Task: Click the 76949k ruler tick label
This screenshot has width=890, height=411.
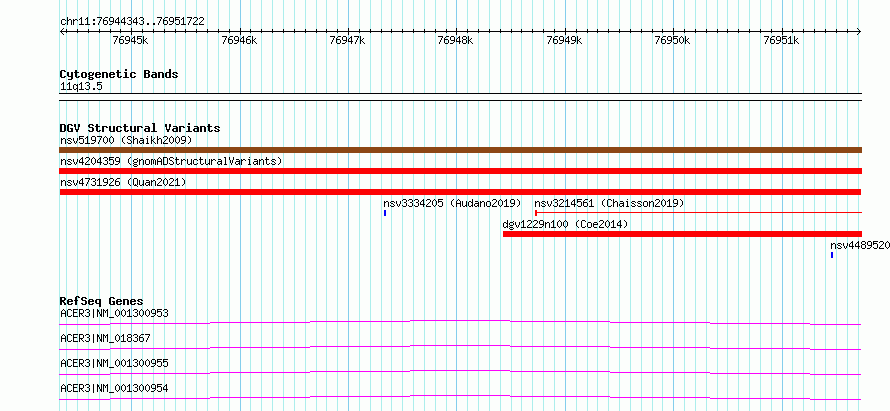Action: [x=564, y=40]
